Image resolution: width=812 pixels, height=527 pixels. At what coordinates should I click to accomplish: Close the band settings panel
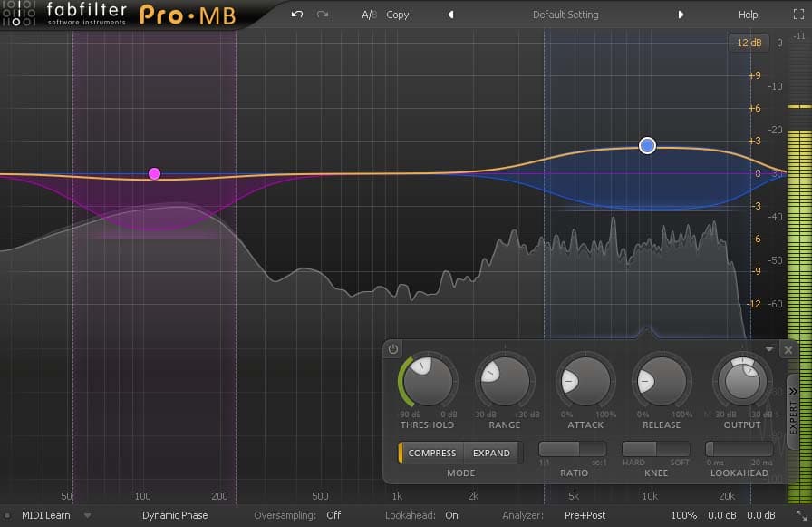click(788, 349)
